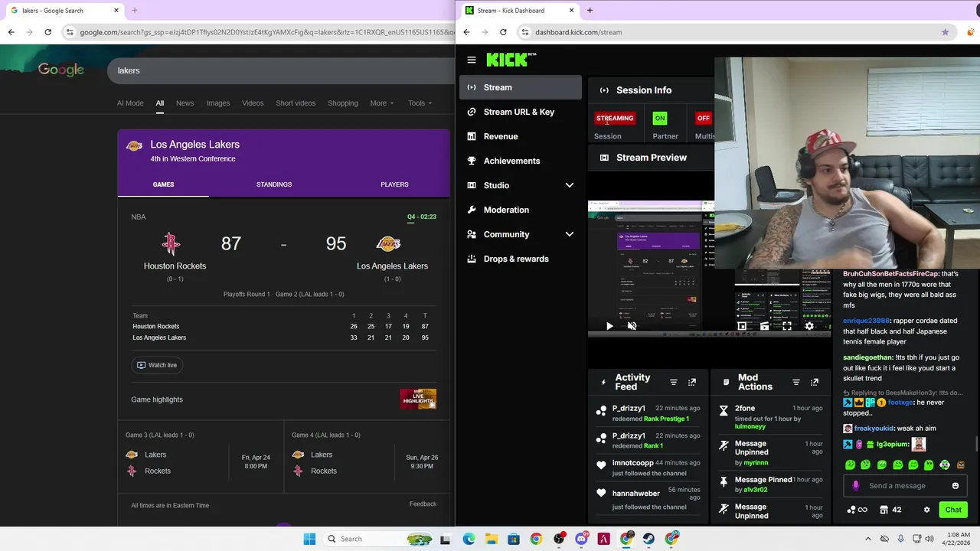980x551 pixels.
Task: Switch to Players tab for Lakers
Action: click(394, 184)
